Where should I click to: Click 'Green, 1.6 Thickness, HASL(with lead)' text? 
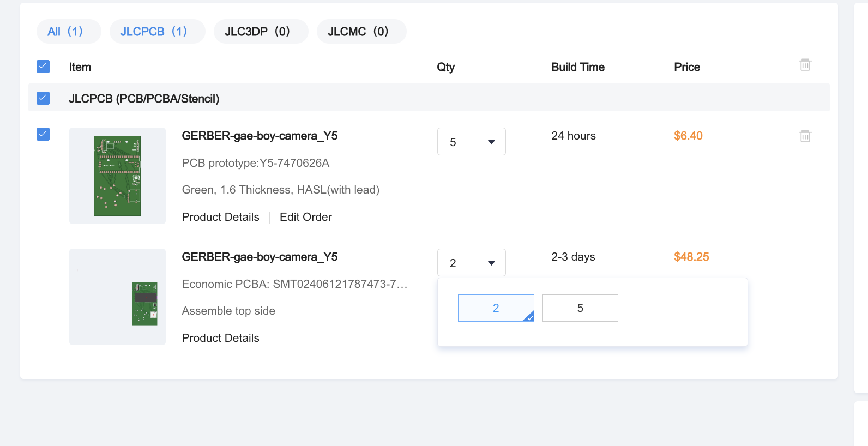click(x=280, y=190)
